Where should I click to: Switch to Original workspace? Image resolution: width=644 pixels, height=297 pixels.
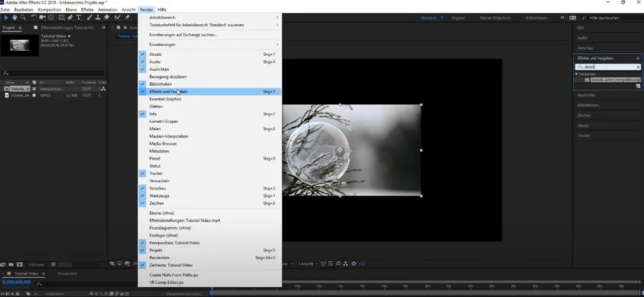click(458, 18)
